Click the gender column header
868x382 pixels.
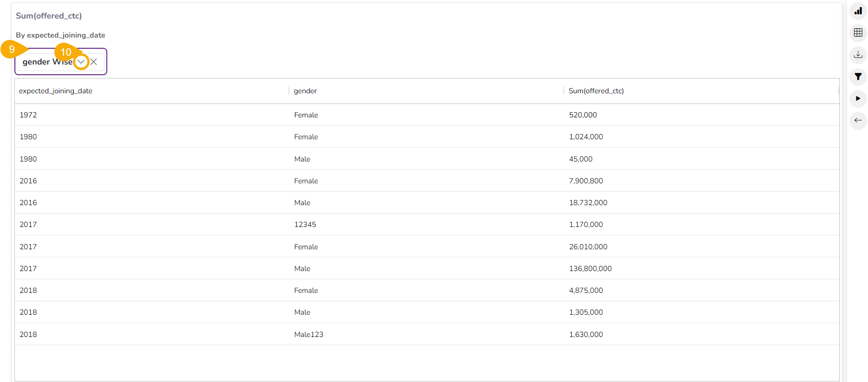(305, 91)
